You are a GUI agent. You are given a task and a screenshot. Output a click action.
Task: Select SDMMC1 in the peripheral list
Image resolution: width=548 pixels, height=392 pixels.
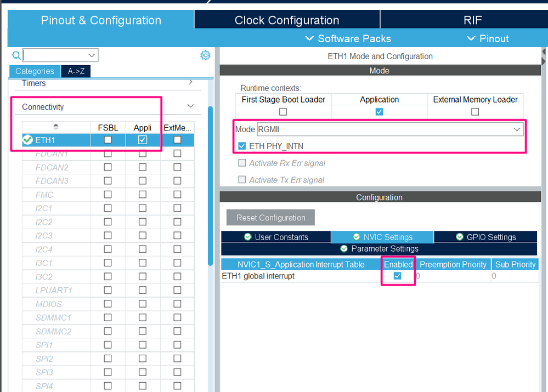click(x=53, y=317)
